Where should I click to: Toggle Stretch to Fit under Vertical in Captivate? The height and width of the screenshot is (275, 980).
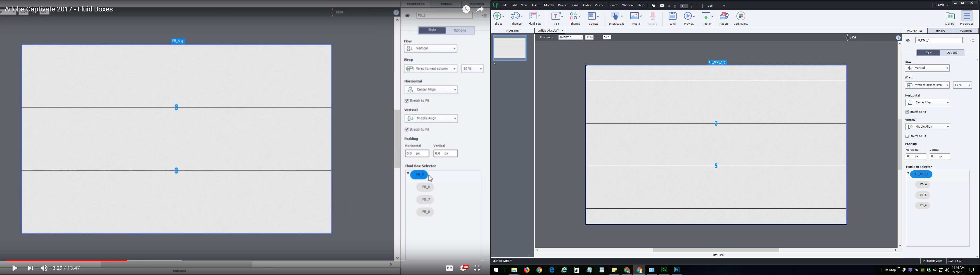point(907,136)
